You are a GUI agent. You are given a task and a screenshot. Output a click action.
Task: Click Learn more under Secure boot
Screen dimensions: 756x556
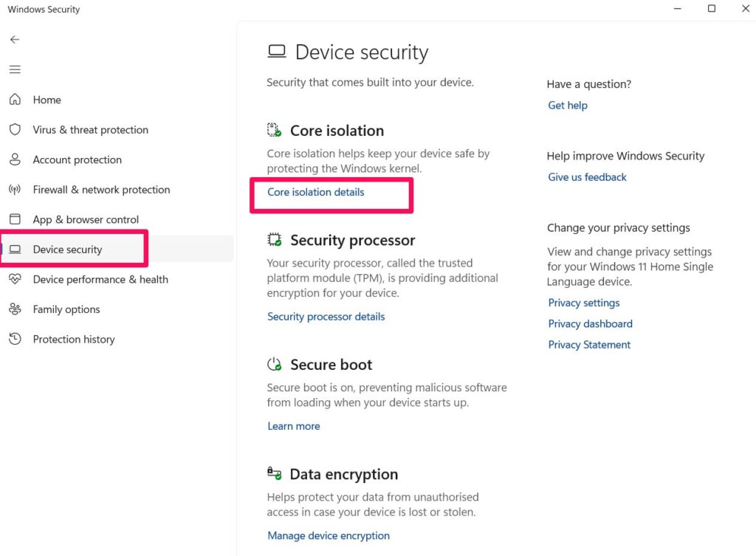point(293,426)
